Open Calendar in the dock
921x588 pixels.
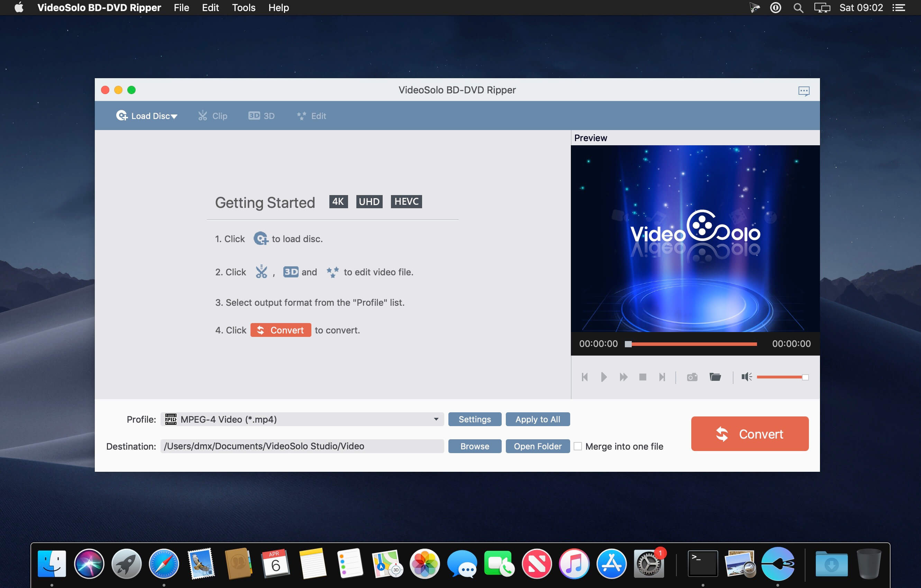275,563
